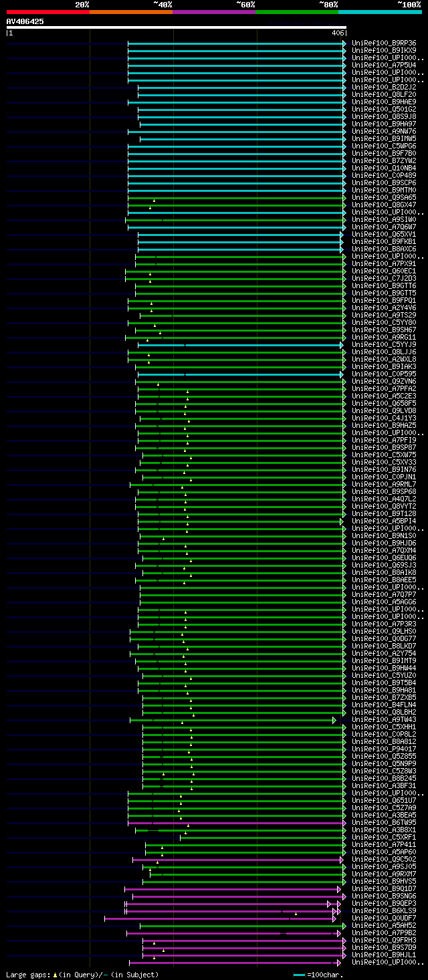Select the UniRef100_Q8S9J8 label
This screenshot has width=428, height=980.
point(384,116)
